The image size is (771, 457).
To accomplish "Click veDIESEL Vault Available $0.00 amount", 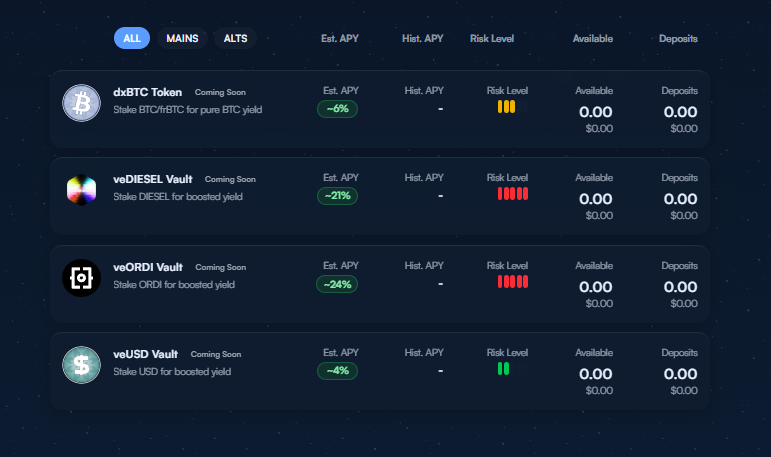I will [x=599, y=216].
